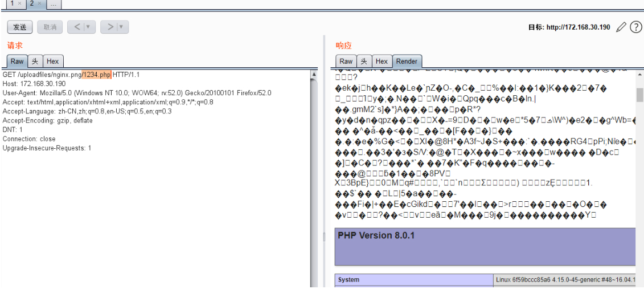Click the Host: 172.168.30.190 header line
The width and height of the screenshot is (644, 293).
pos(34,84)
